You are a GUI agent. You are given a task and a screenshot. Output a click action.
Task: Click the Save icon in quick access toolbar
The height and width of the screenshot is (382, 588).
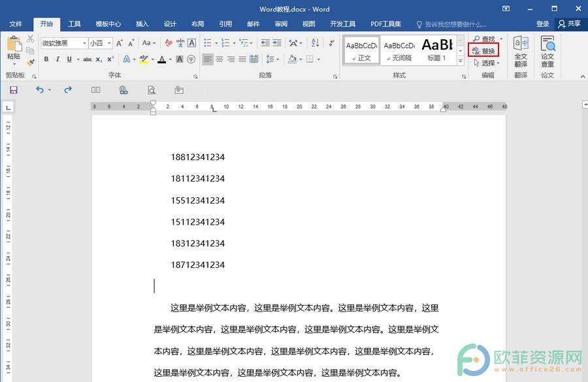tap(13, 90)
